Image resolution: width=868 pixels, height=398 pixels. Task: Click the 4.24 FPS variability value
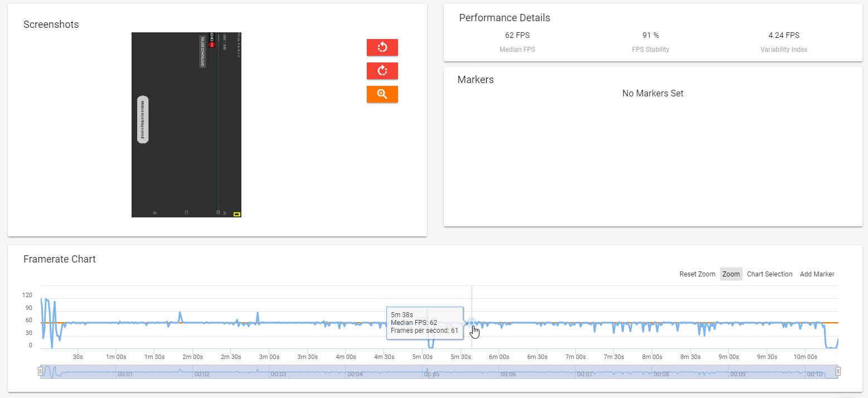click(x=784, y=36)
